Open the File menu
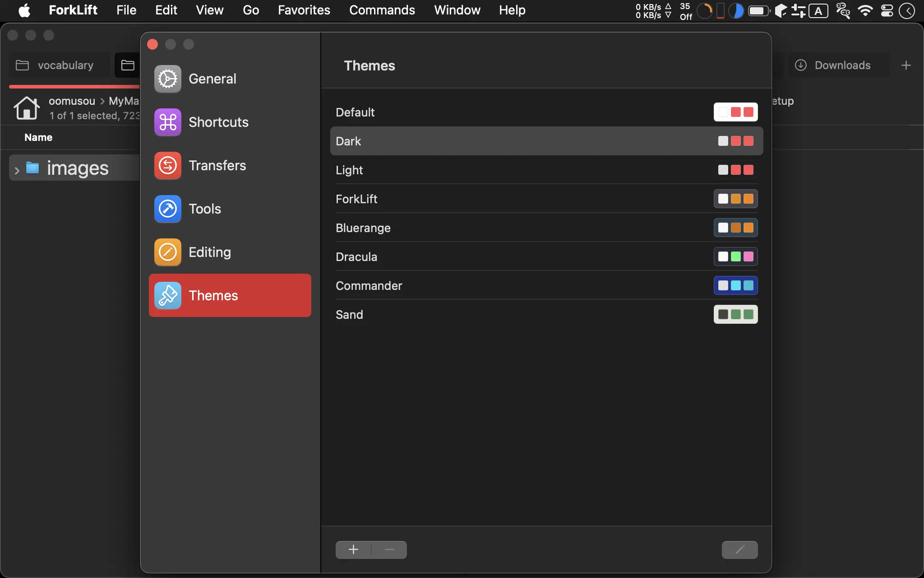924x578 pixels. tap(126, 10)
